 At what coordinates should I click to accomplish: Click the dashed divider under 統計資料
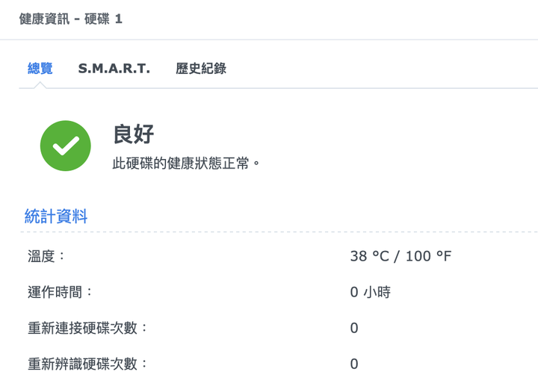tap(279, 231)
